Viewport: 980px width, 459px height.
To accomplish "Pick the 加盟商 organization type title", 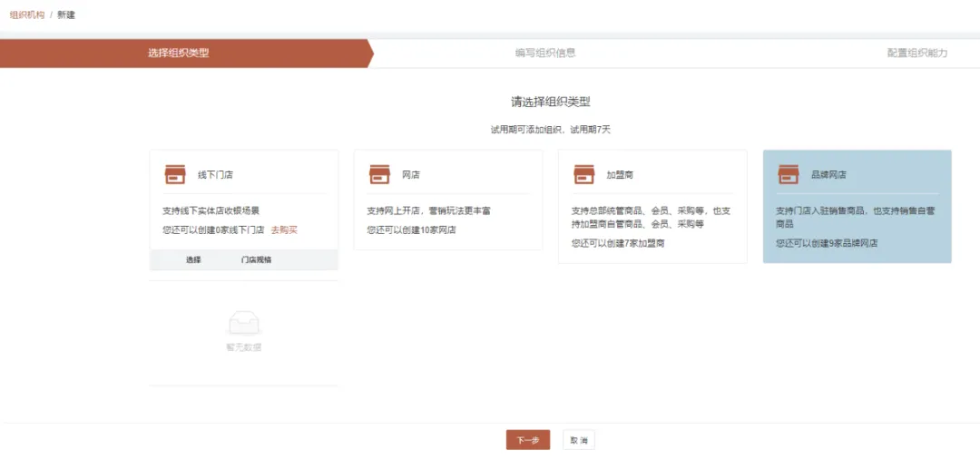I will click(620, 175).
